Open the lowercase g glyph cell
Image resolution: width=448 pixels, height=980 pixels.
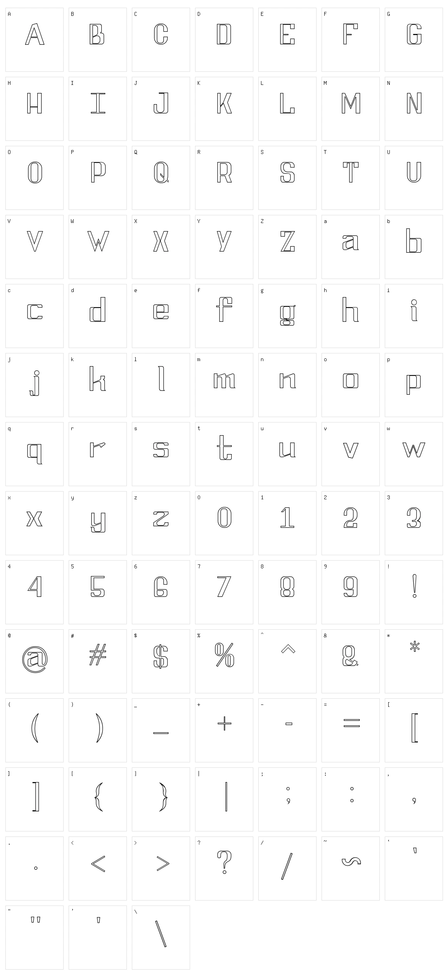[x=287, y=316]
